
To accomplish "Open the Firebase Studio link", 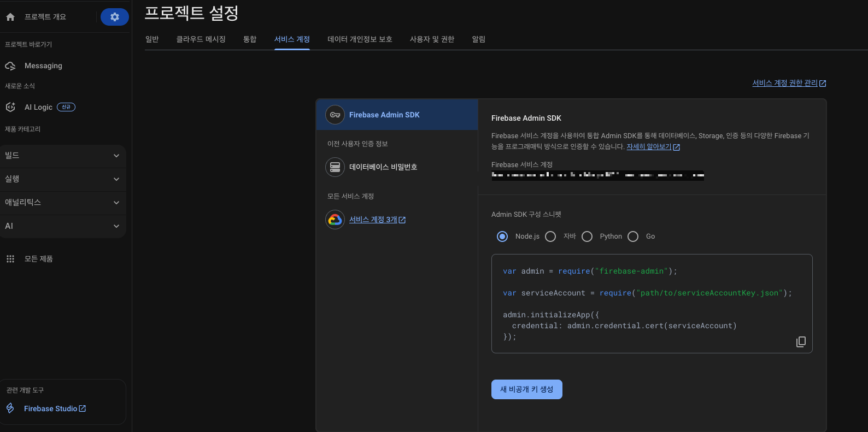I will [50, 409].
